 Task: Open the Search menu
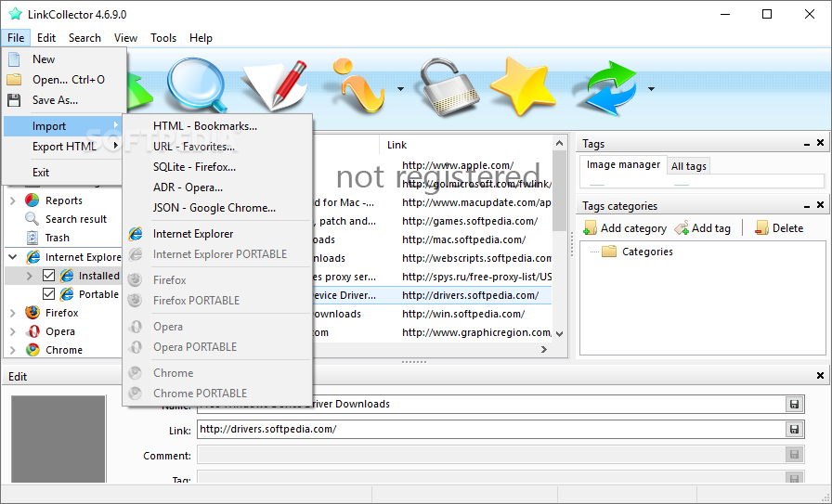(x=84, y=38)
